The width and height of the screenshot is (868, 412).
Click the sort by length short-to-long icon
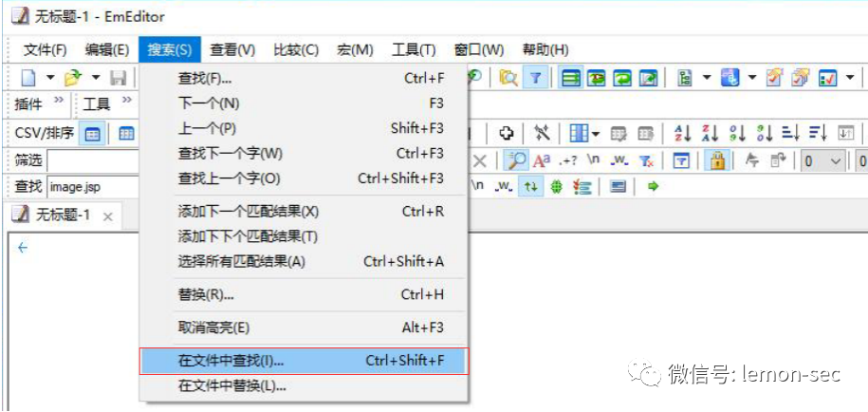(x=790, y=133)
